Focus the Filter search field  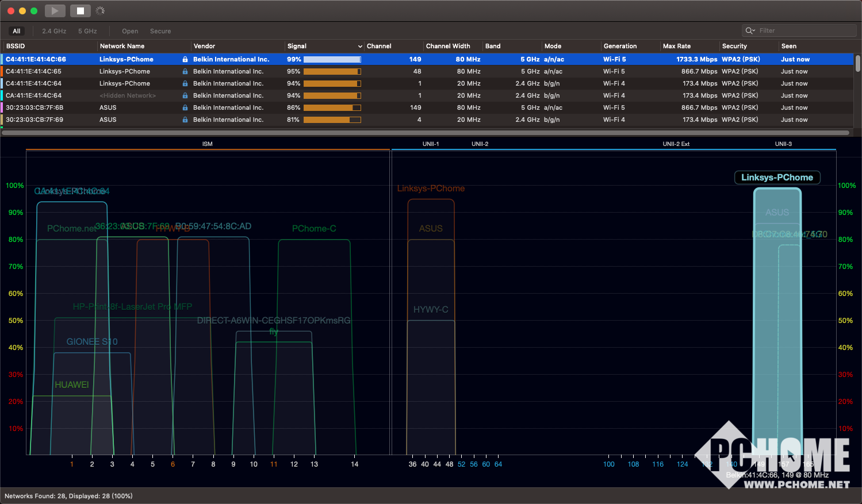(799, 30)
